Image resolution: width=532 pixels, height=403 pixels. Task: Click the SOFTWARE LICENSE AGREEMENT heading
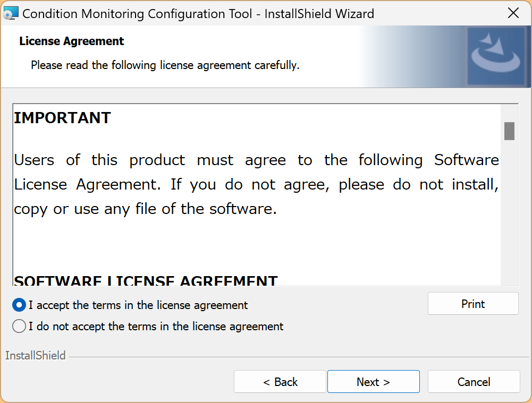[x=146, y=280]
